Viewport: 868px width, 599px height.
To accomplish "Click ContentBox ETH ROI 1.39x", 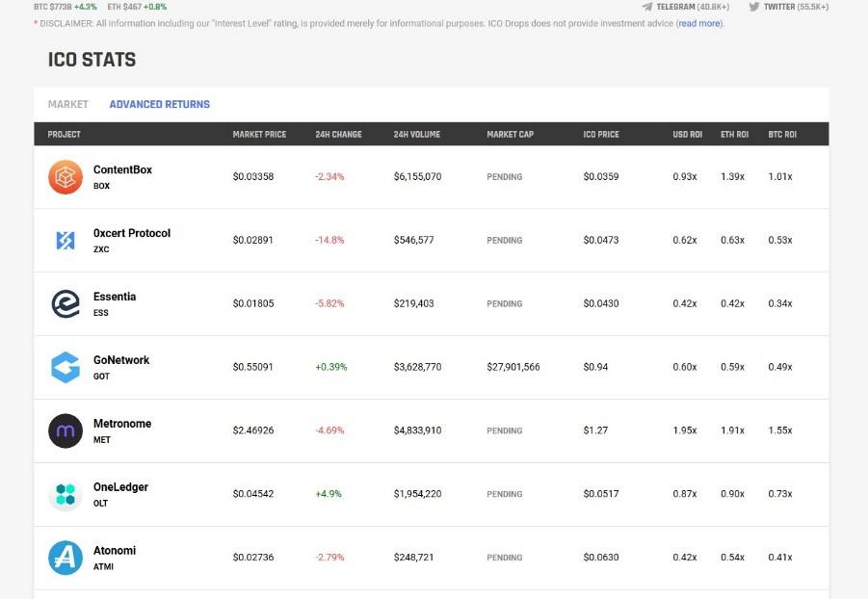I will tap(732, 176).
